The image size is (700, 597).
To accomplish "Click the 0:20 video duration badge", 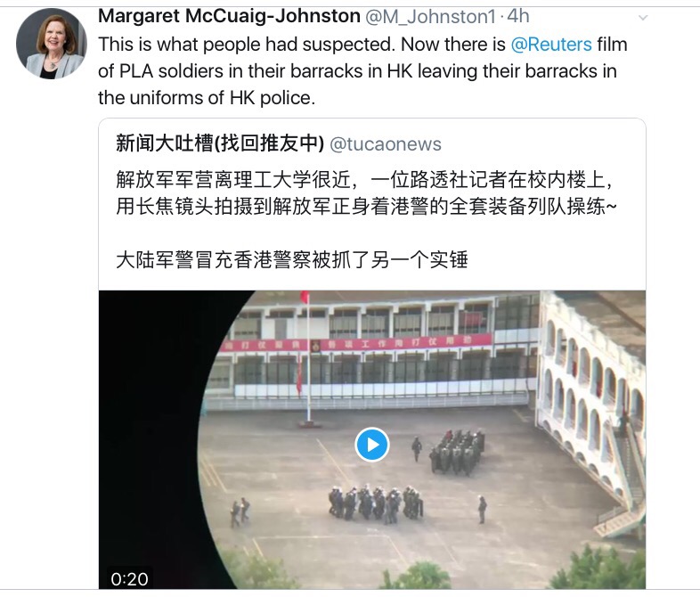I will (129, 578).
